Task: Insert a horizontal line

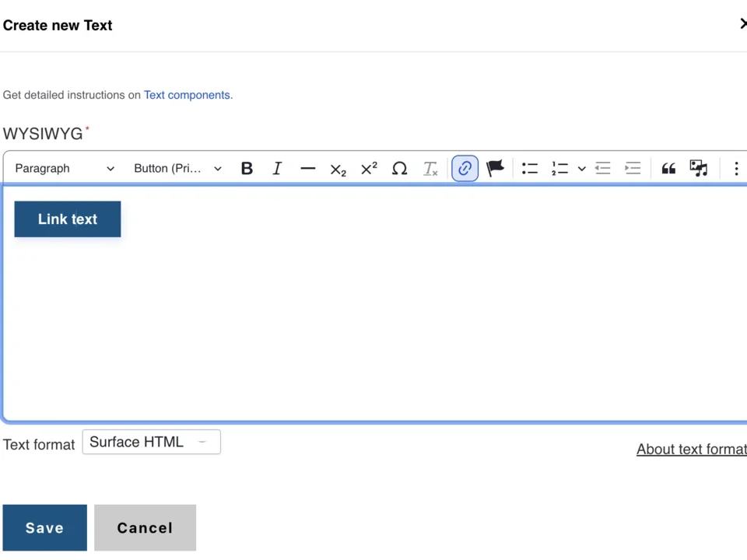Action: point(307,168)
